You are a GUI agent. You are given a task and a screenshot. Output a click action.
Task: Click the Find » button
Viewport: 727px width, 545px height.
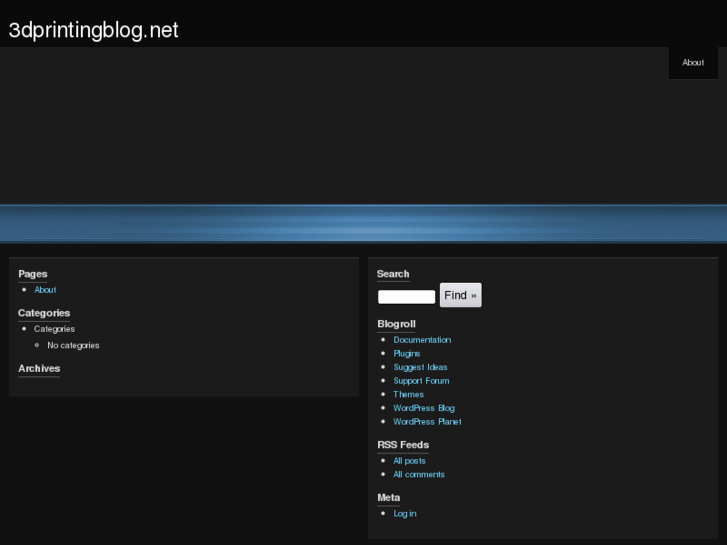pos(460,295)
